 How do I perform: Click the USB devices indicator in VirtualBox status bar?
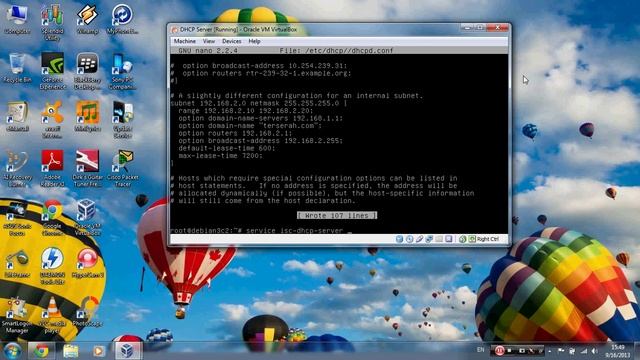pyautogui.click(x=419, y=239)
